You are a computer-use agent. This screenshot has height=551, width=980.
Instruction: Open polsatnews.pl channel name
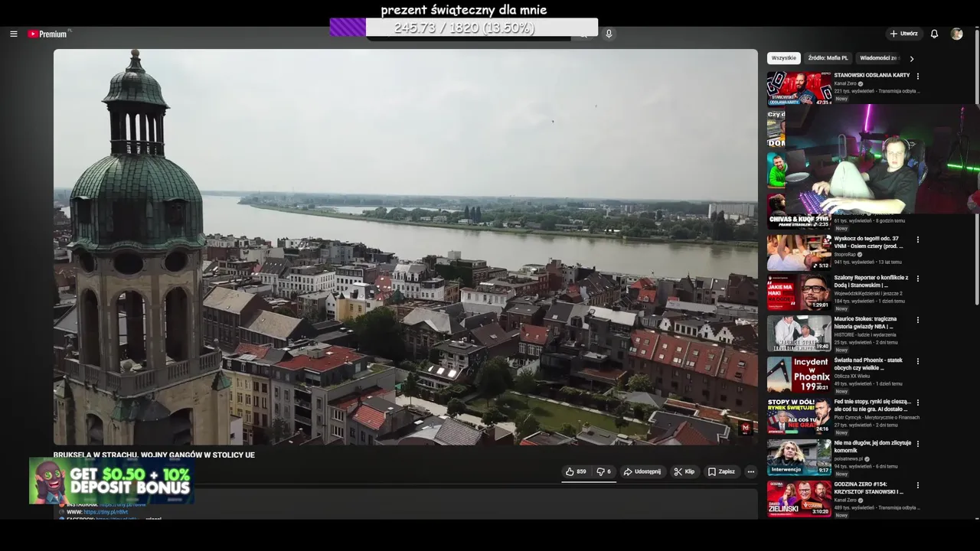point(848,459)
